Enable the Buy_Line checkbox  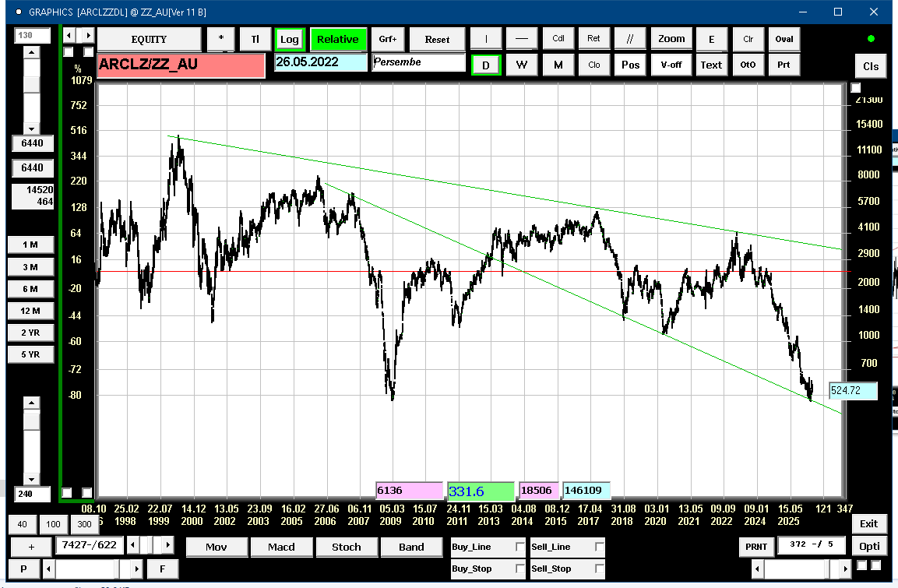coord(519,548)
